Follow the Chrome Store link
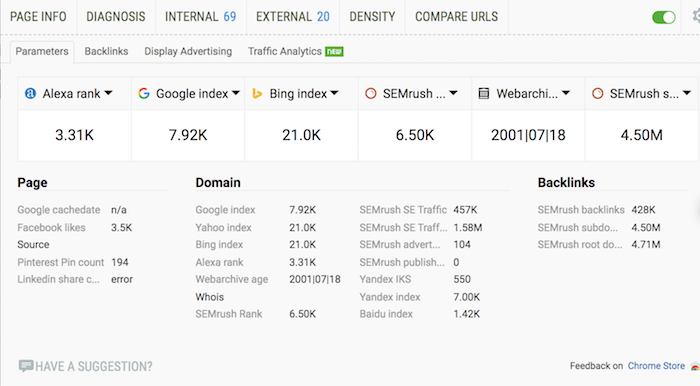 656,366
